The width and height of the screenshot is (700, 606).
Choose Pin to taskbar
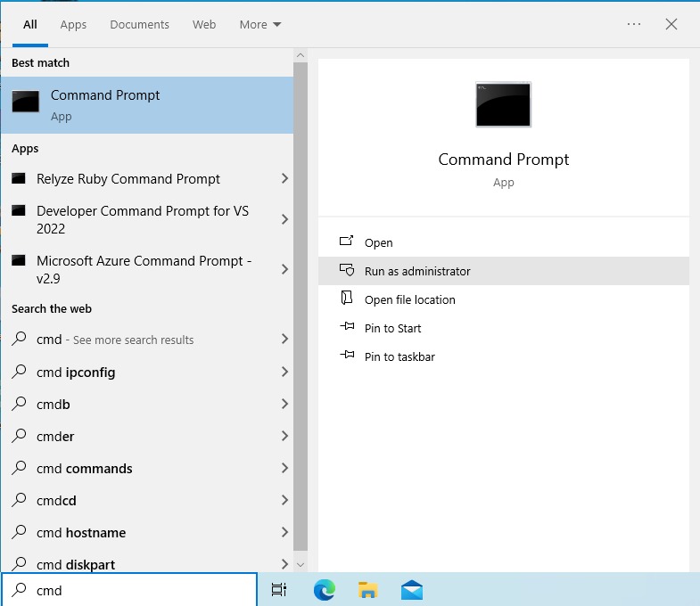(x=504, y=356)
